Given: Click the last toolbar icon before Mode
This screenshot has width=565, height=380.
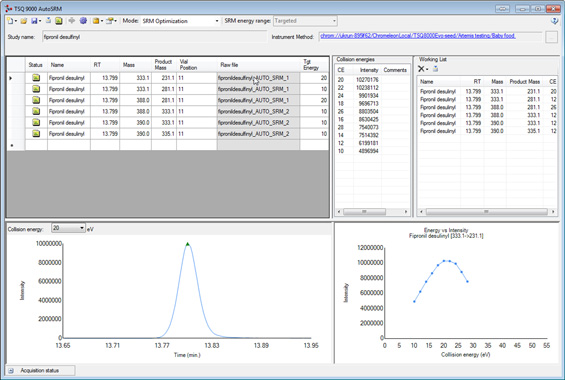Looking at the screenshot, I should point(110,21).
